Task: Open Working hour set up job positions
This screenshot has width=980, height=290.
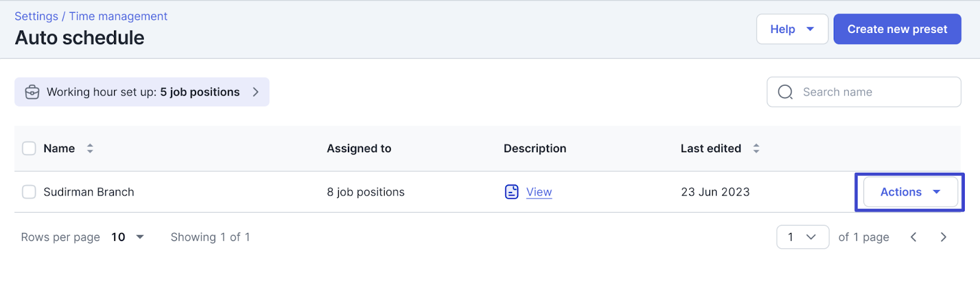Action: (143, 92)
